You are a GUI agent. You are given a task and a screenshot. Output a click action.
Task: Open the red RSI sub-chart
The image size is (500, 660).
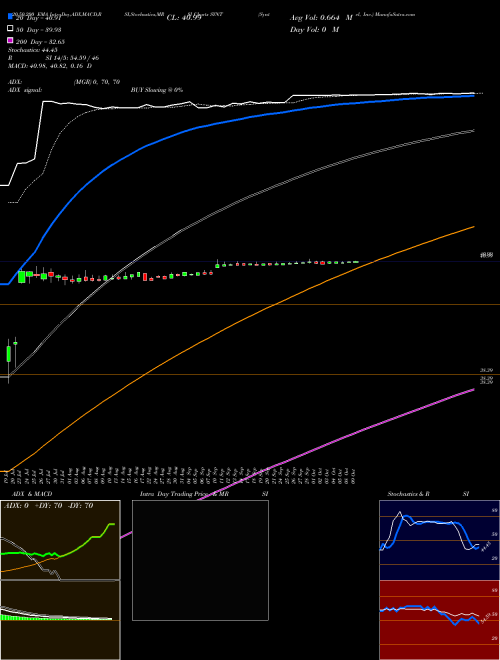click(x=439, y=620)
